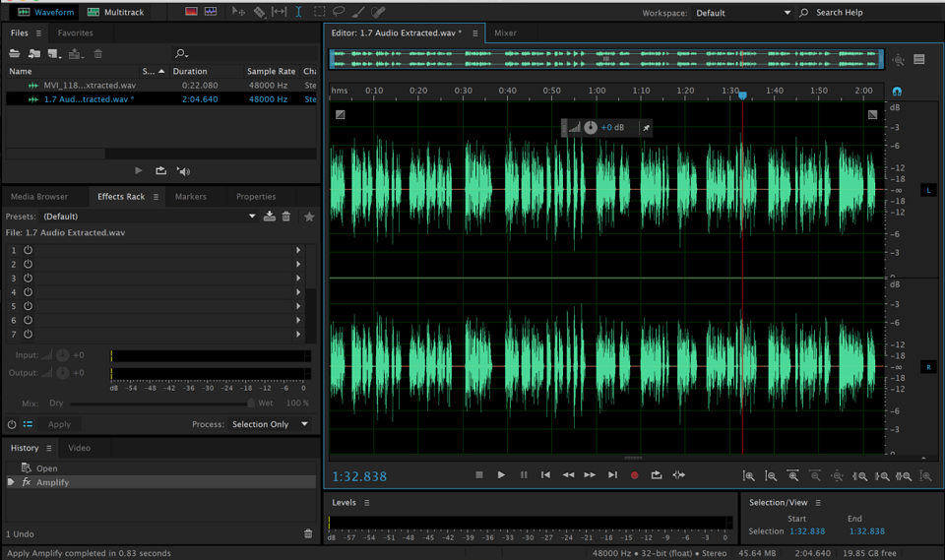Toggle favorite star for the preset
The width and height of the screenshot is (945, 560).
point(309,217)
